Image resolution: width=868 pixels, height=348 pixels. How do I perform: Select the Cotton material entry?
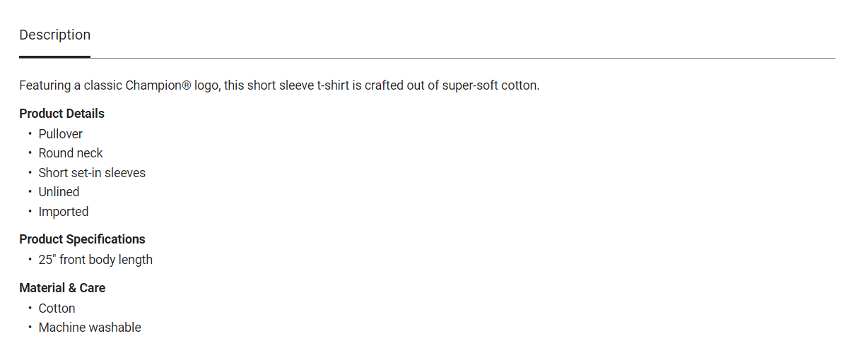tap(57, 308)
